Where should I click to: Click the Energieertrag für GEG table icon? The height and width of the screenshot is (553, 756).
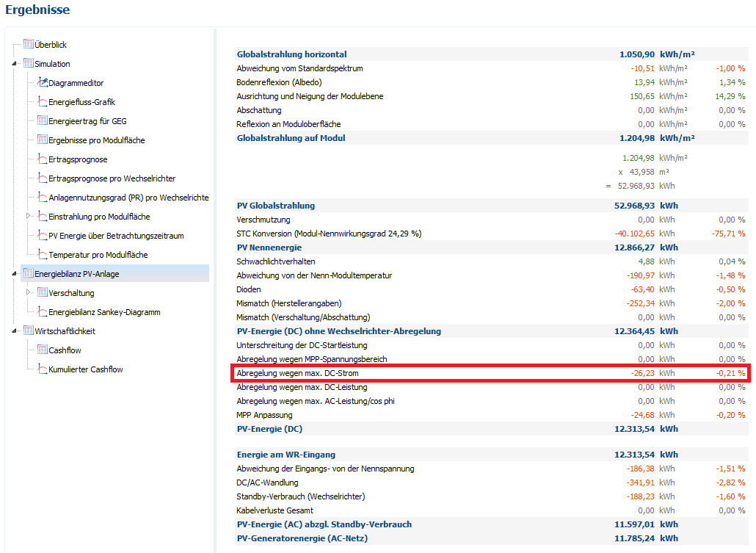(43, 121)
